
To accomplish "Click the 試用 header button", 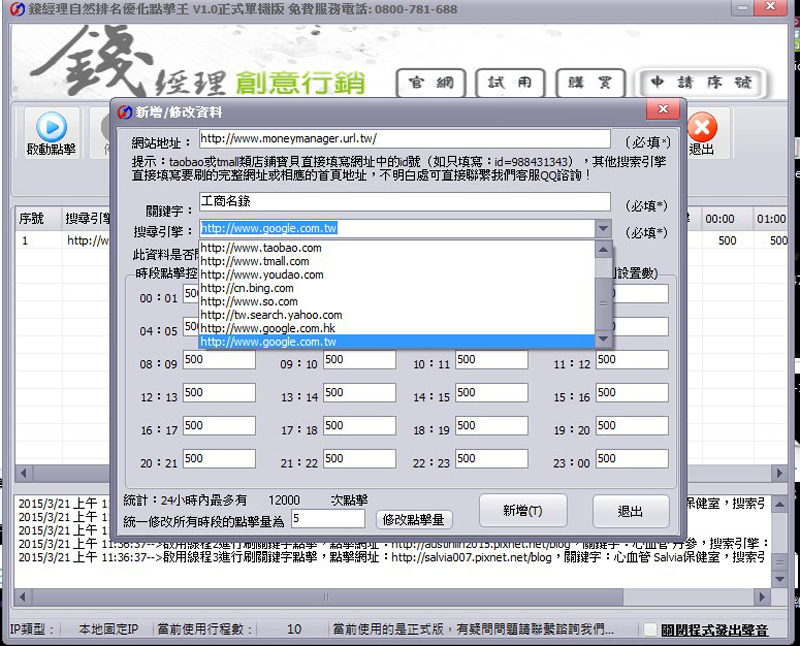I will point(510,83).
